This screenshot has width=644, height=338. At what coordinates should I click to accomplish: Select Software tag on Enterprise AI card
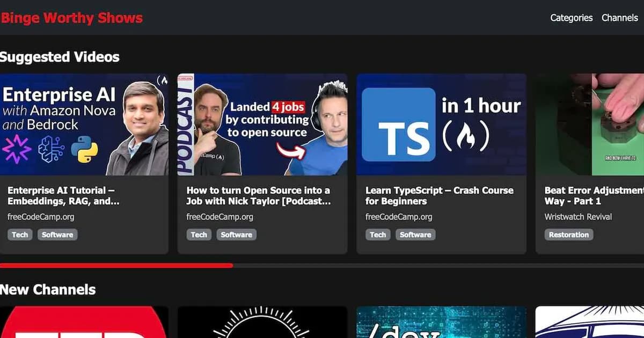[x=57, y=234]
